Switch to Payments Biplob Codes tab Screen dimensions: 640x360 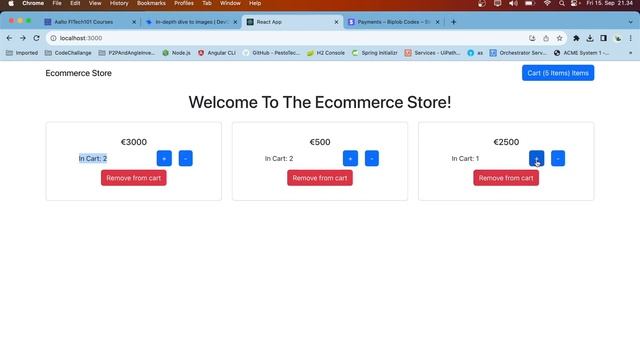coord(393,22)
